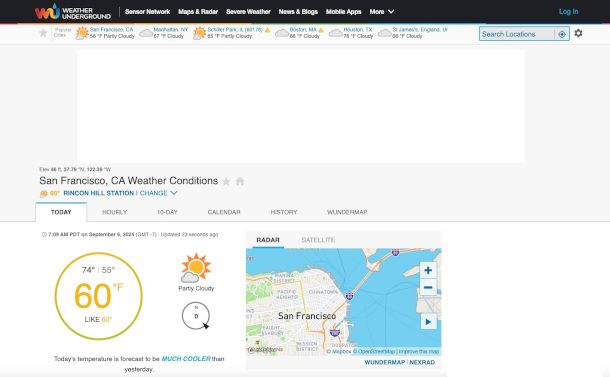Expand the More dropdown menu
The height and width of the screenshot is (377, 610).
(x=382, y=12)
